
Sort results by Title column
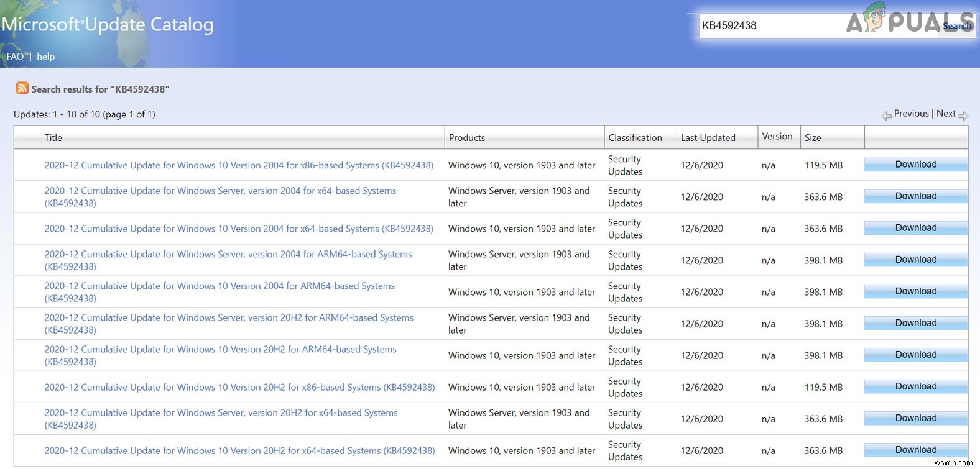point(53,138)
